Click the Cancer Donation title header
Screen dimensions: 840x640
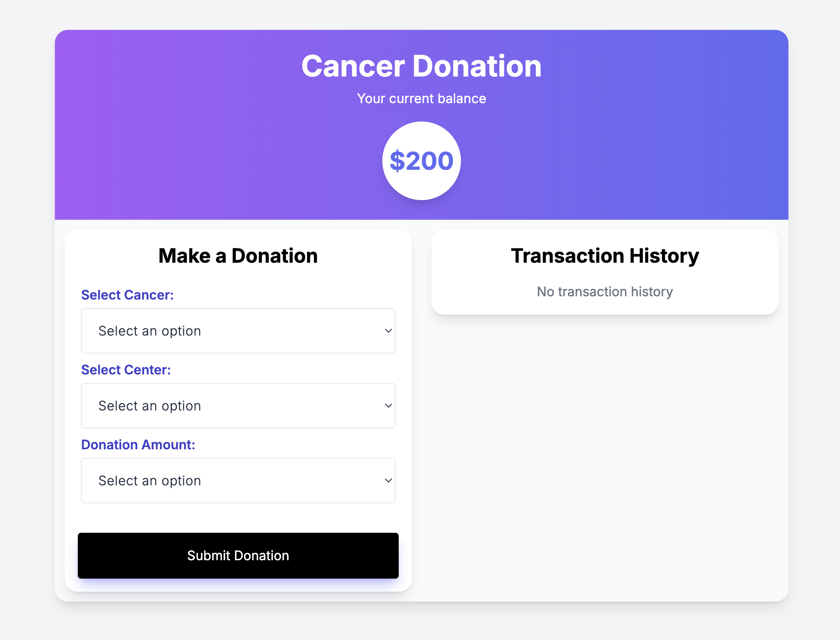[x=420, y=65]
